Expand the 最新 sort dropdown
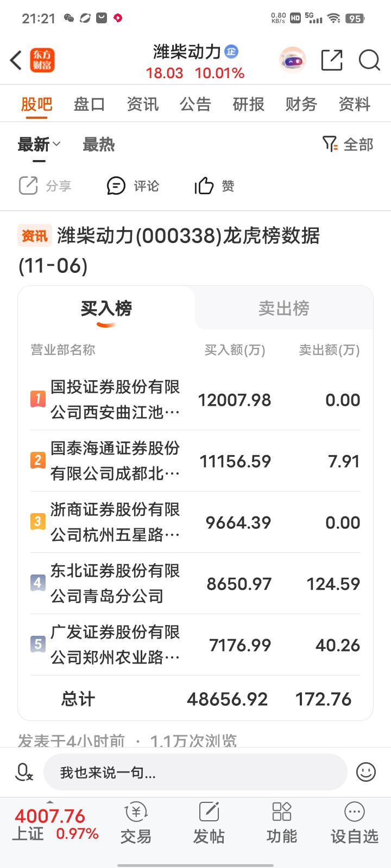391x868 pixels. point(39,145)
